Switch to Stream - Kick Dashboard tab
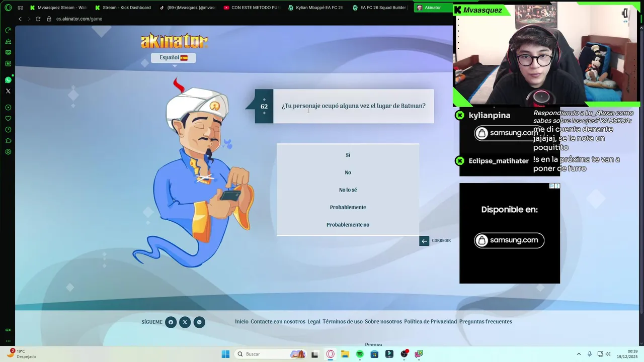 123,8
